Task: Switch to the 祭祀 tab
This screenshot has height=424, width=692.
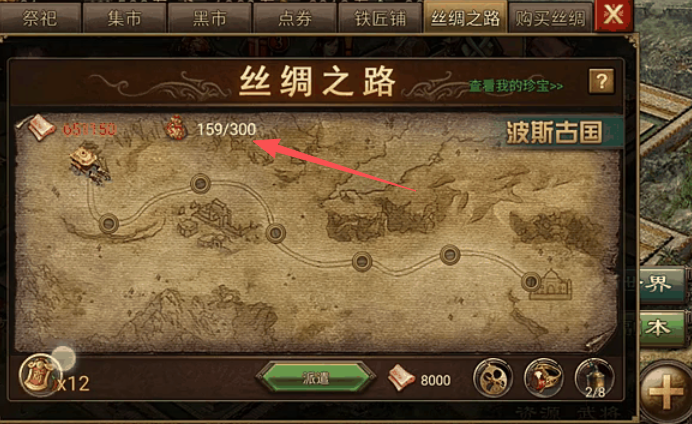Action: pos(40,18)
